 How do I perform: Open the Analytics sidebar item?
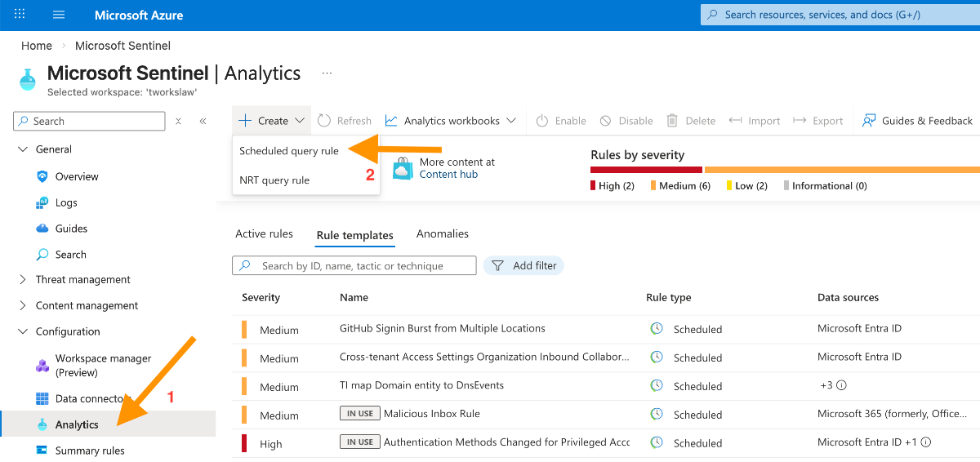[x=108, y=424]
